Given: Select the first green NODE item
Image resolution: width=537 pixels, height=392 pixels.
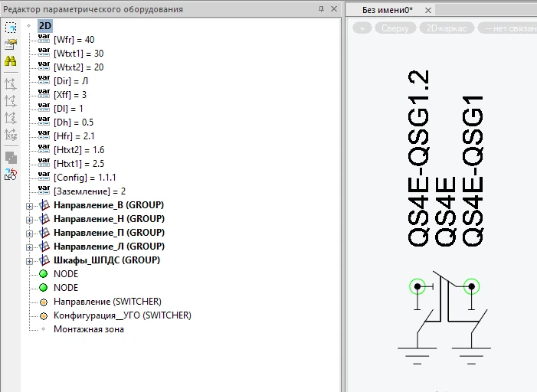Looking at the screenshot, I should click(65, 274).
